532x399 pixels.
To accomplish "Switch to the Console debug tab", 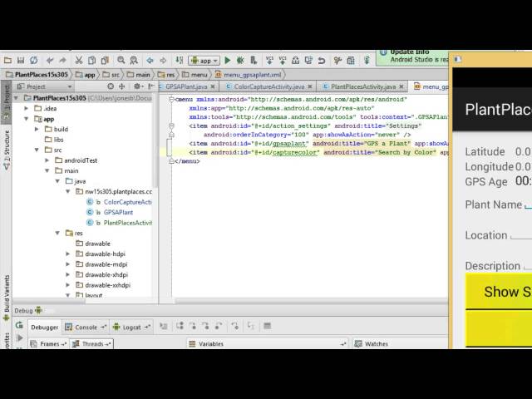I will [x=86, y=327].
